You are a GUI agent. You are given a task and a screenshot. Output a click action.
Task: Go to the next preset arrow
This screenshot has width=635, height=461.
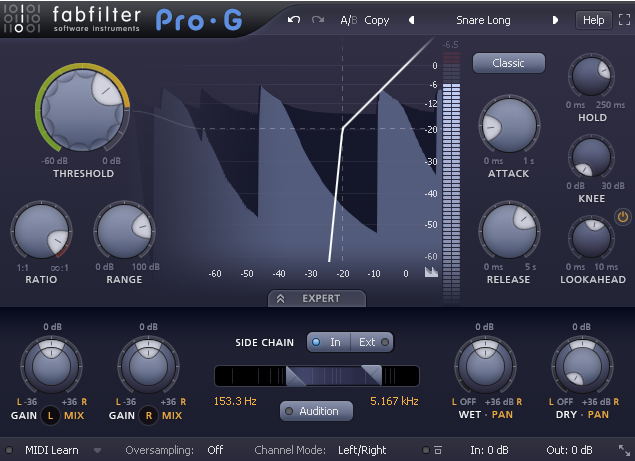[555, 20]
